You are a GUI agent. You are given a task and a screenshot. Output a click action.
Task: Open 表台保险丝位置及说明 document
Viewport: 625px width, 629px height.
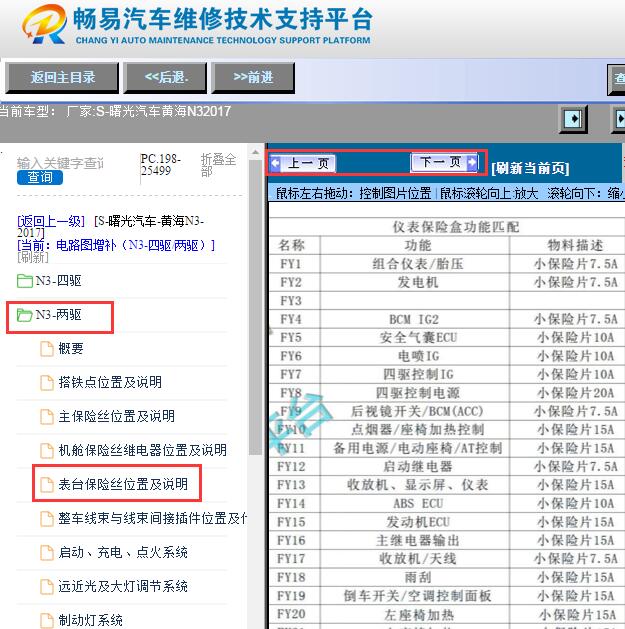tap(123, 484)
